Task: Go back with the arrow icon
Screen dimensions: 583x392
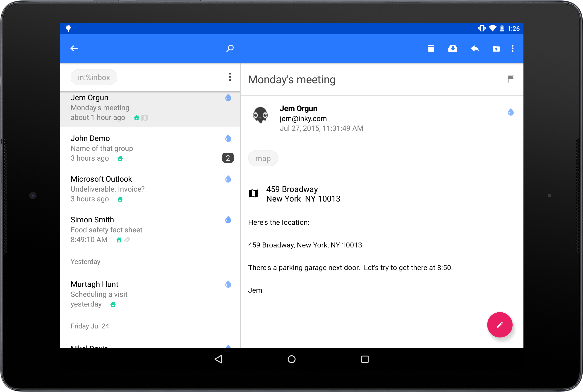Action: coord(74,48)
